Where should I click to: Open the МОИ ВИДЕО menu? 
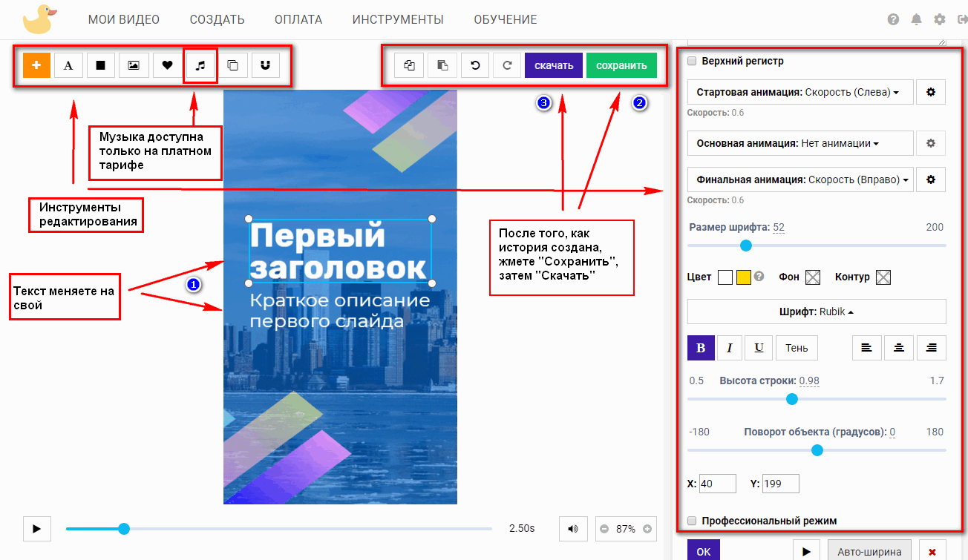point(124,19)
